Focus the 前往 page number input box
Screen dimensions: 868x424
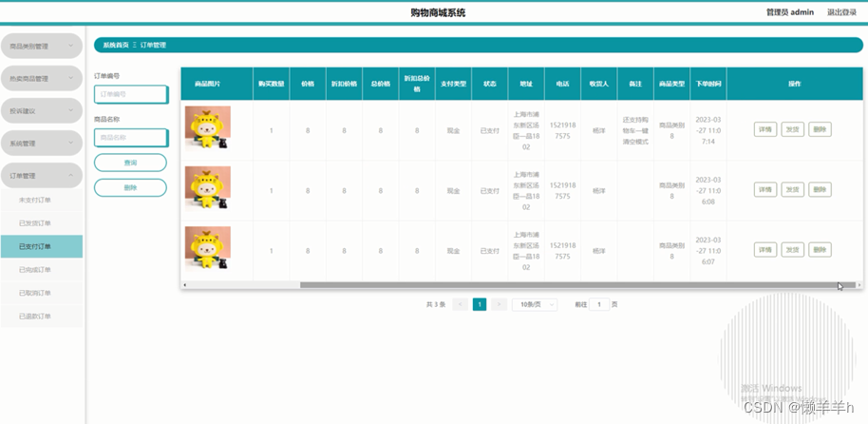pos(599,304)
